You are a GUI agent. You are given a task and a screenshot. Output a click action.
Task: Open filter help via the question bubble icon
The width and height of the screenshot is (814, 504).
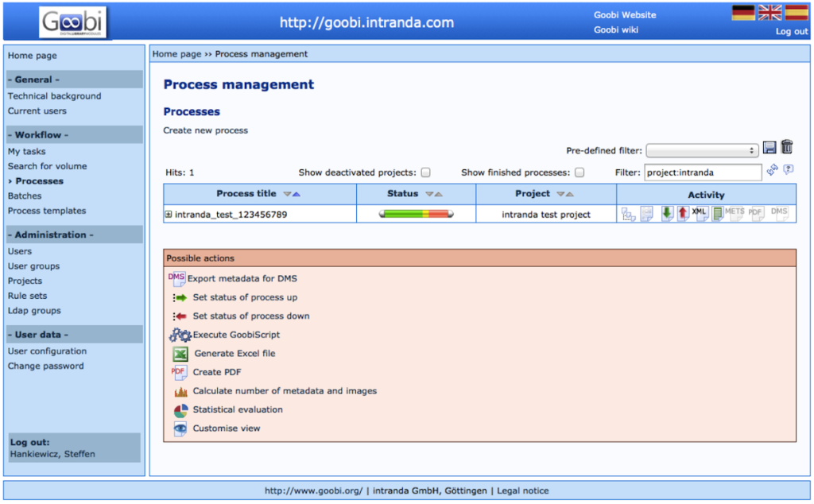point(788,170)
